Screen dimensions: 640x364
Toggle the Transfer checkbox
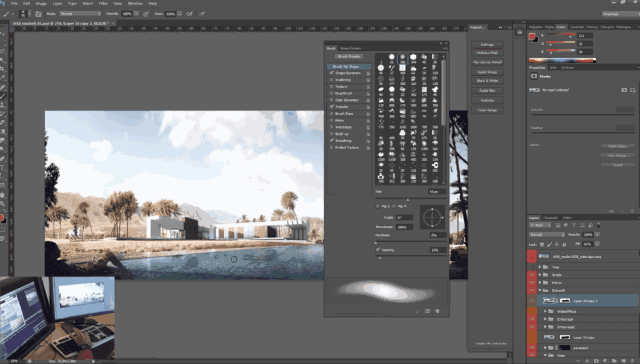[332, 107]
